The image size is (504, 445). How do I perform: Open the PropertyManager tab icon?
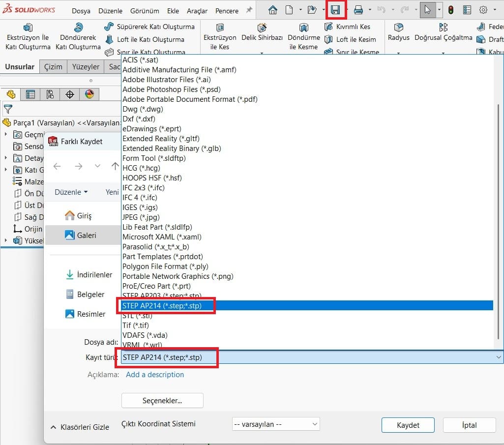click(x=30, y=94)
